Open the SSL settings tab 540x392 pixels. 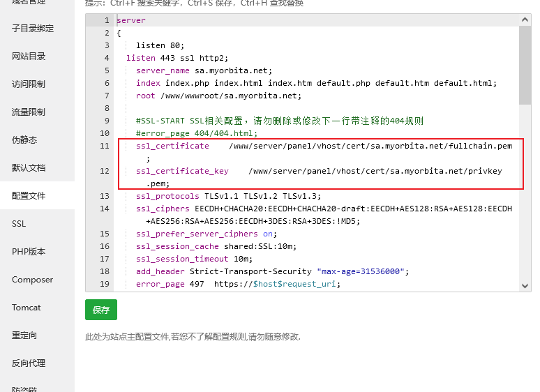(x=19, y=224)
